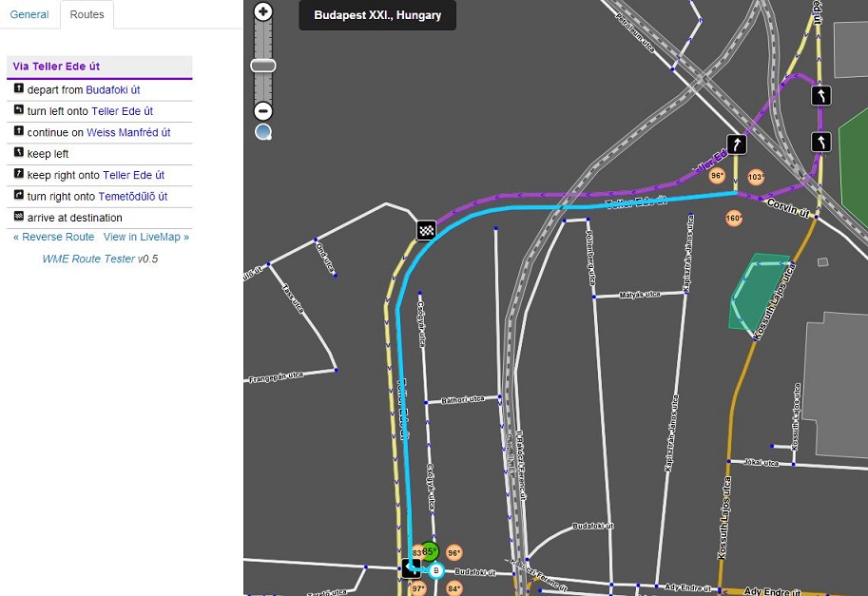Zoom in using the plus icon

pos(262,12)
